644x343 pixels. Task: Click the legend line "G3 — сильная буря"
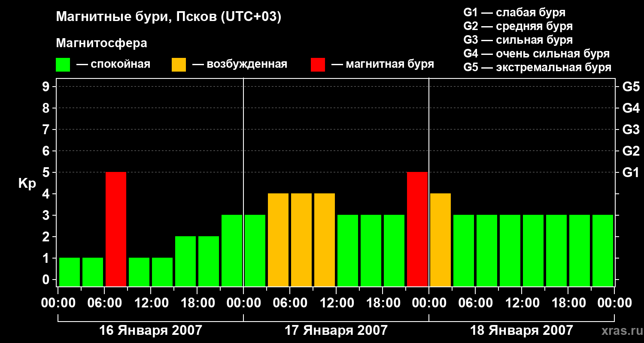coord(518,40)
